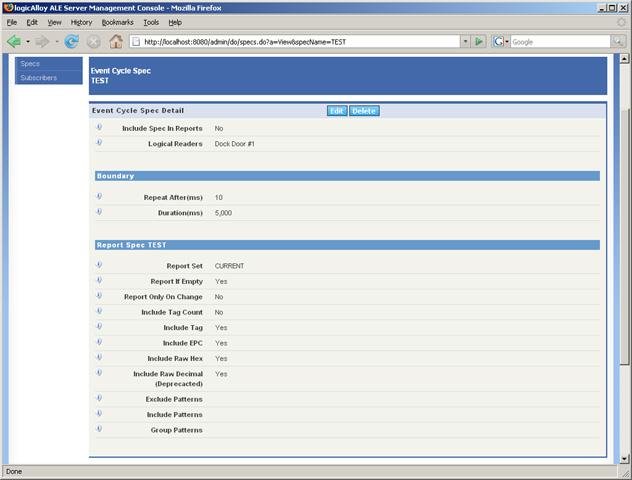
Task: Reload the page with the refresh icon
Action: 72,41
